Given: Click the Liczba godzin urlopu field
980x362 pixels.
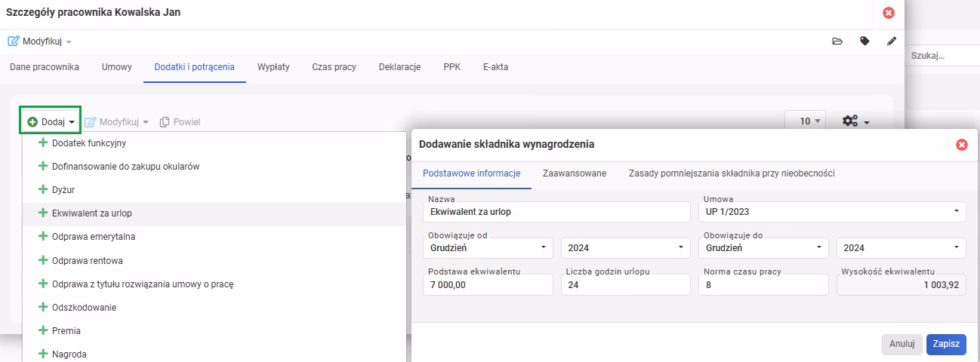Looking at the screenshot, I should [626, 284].
